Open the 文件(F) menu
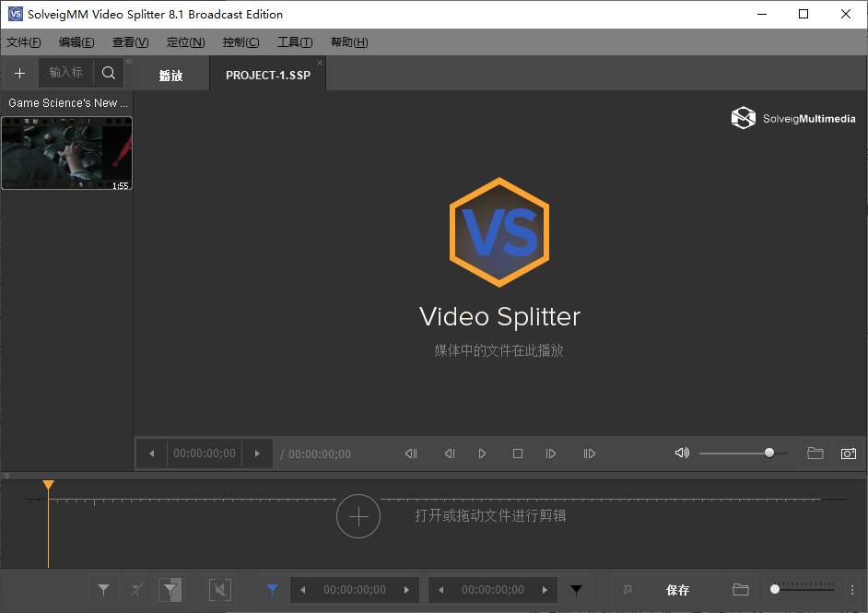This screenshot has width=868, height=613. coord(24,41)
